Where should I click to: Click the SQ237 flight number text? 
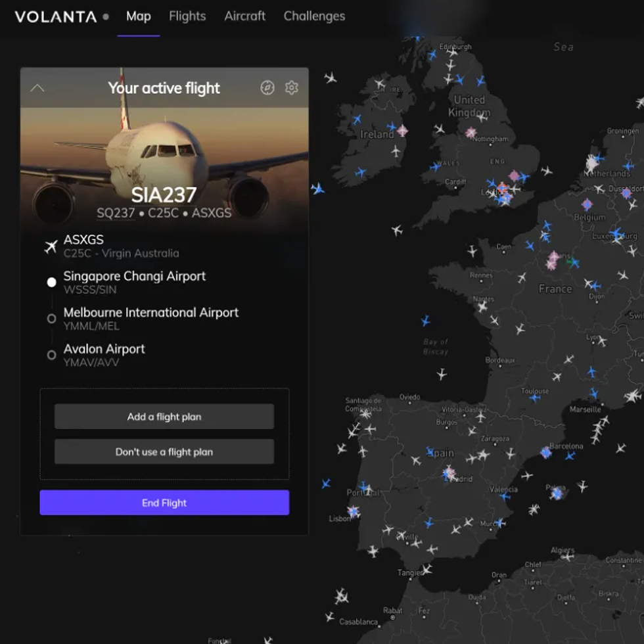(x=116, y=213)
